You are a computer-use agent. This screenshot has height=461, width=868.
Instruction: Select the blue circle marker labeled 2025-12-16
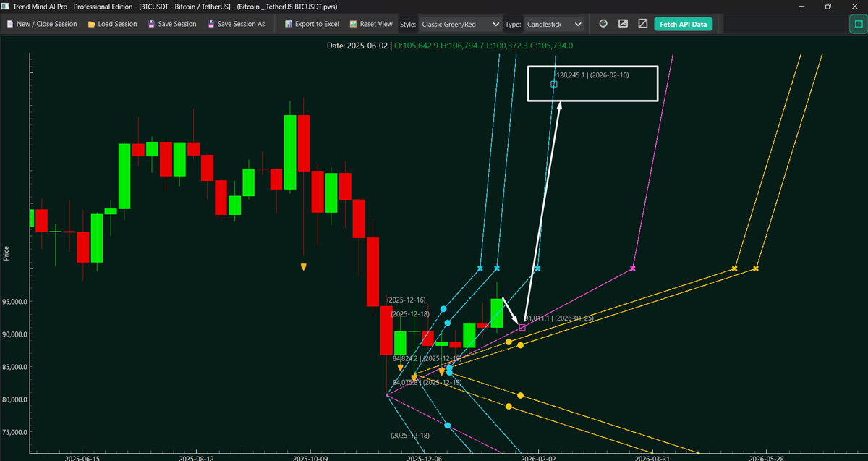click(x=443, y=309)
